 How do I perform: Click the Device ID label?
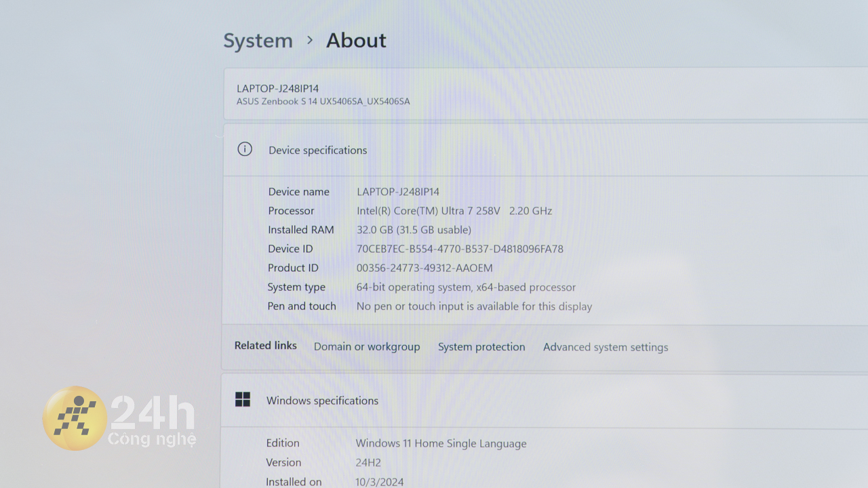point(290,249)
